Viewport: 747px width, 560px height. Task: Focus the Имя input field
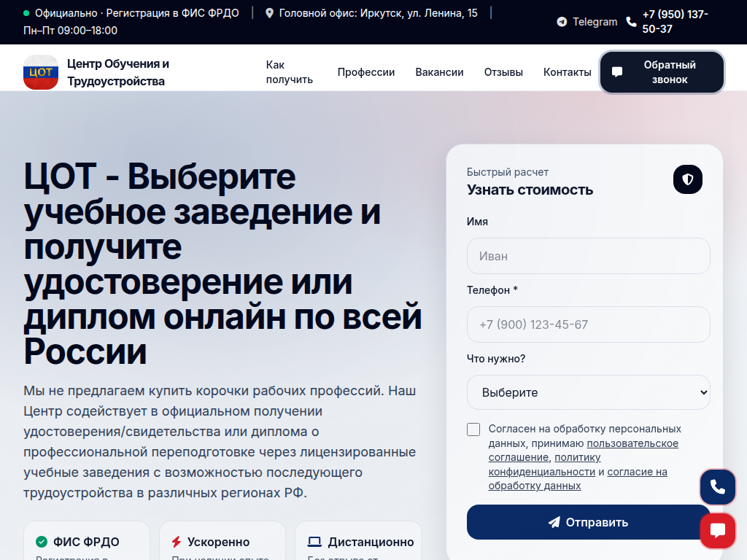[x=589, y=256]
